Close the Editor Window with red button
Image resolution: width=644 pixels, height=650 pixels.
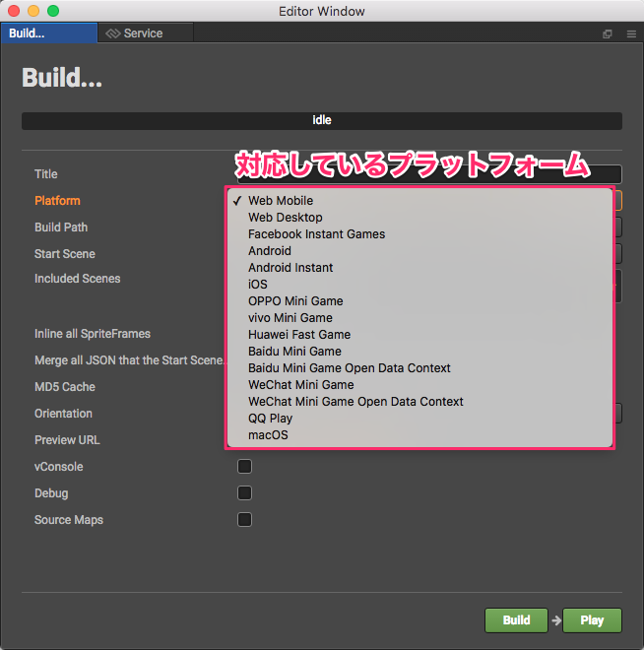point(14,11)
